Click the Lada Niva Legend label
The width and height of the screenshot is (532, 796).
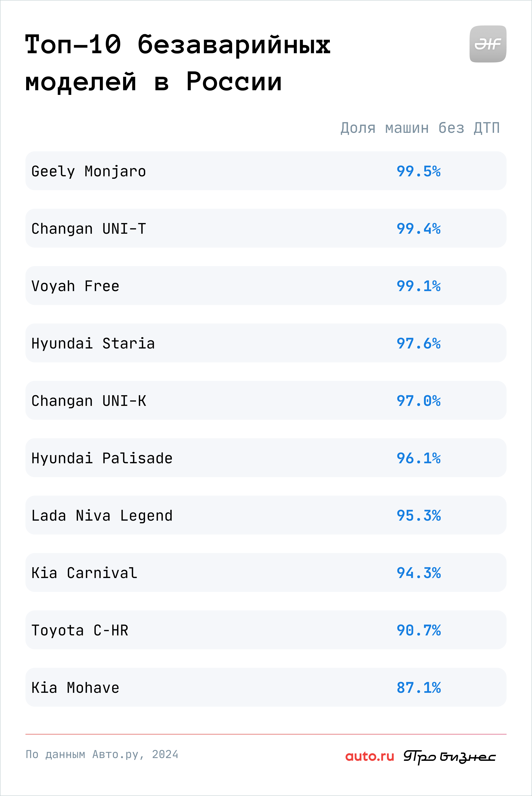pyautogui.click(x=102, y=516)
